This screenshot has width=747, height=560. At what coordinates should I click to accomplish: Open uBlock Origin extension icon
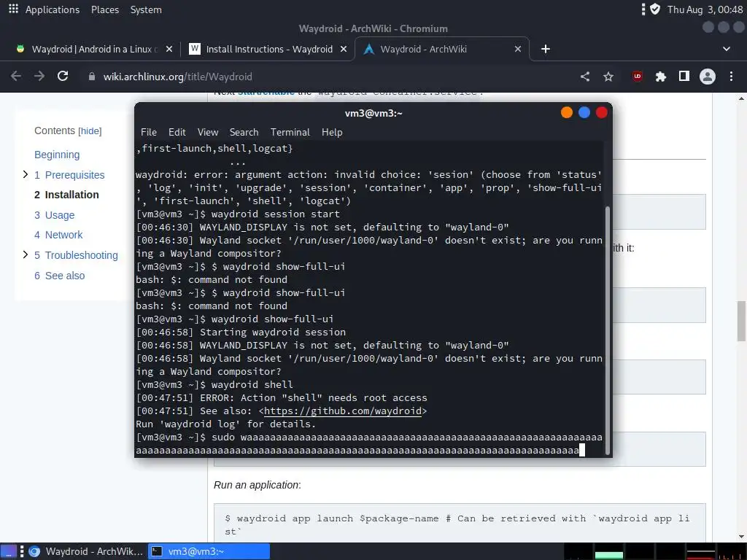tap(638, 76)
